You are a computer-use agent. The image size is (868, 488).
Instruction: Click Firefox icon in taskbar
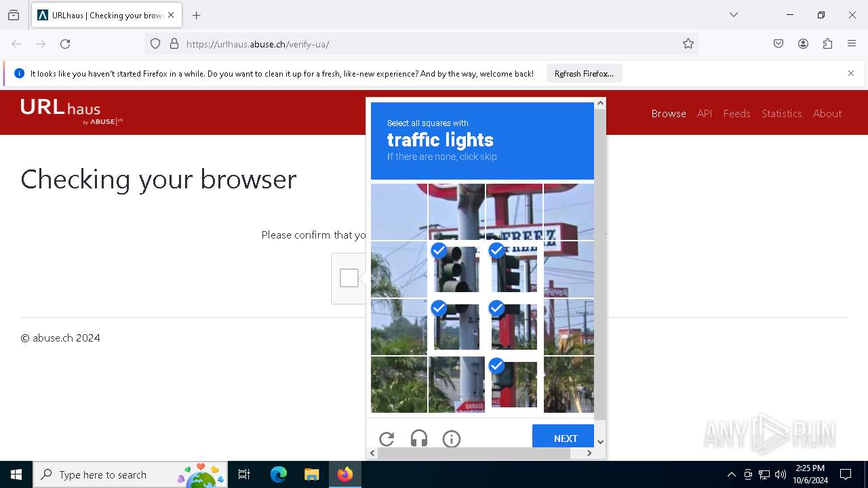tap(345, 474)
